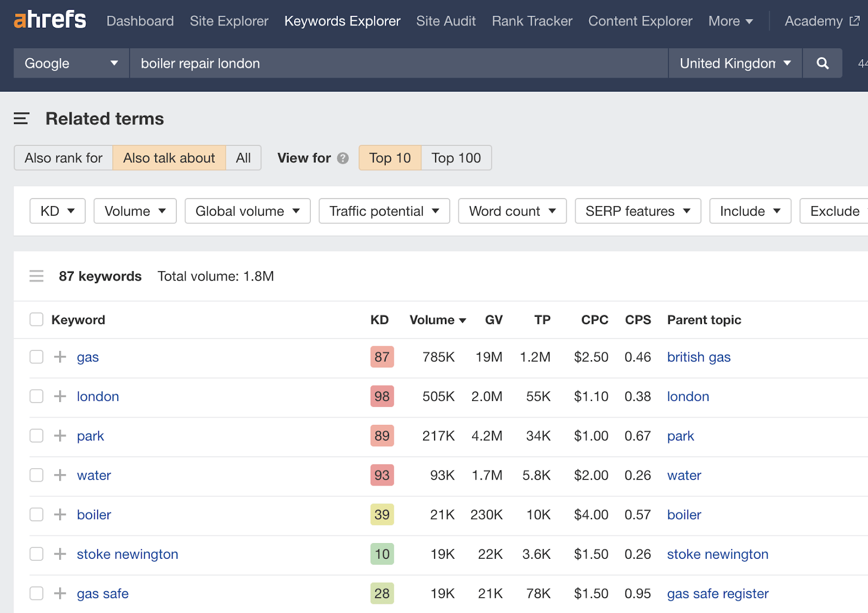Click the green KD badge showing 10
The width and height of the screenshot is (868, 613).
pyautogui.click(x=382, y=554)
